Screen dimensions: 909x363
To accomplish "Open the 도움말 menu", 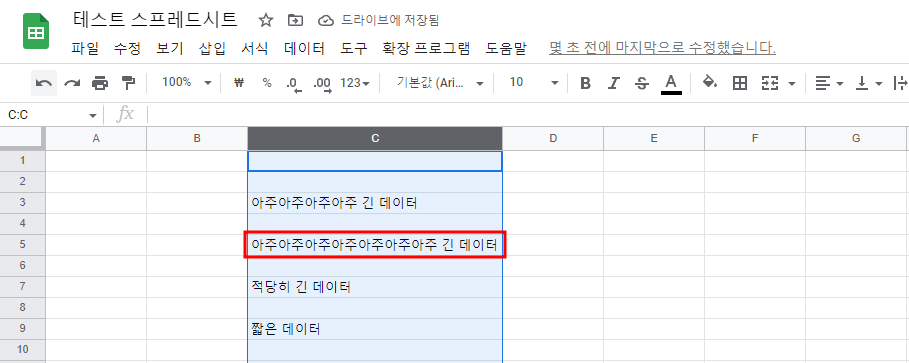I will (x=506, y=49).
